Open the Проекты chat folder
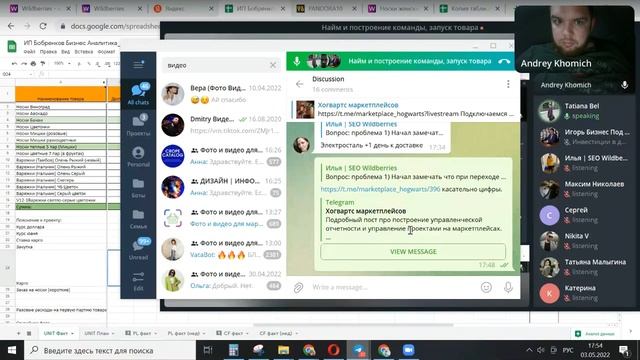Image resolution: width=640 pixels, height=360 pixels. point(138,125)
